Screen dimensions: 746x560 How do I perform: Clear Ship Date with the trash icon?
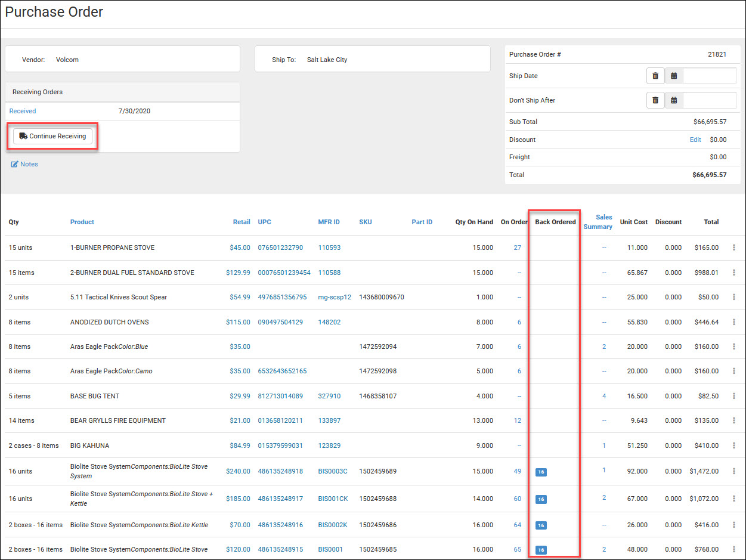coord(655,76)
